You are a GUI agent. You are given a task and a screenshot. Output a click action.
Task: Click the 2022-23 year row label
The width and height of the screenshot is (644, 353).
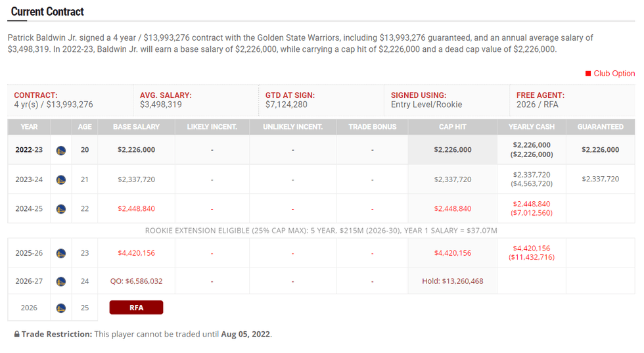[x=29, y=150]
